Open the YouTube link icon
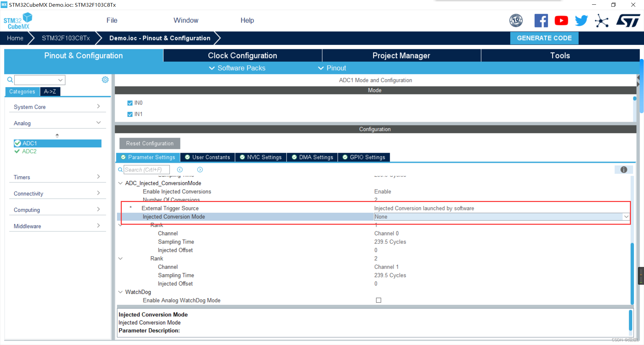Image resolution: width=644 pixels, height=345 pixels. click(561, 21)
